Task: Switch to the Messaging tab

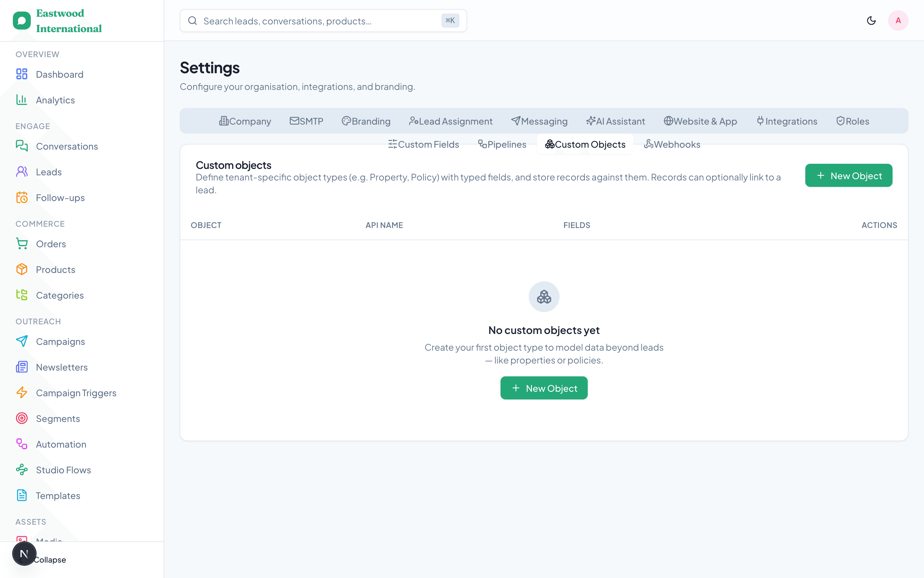Action: coord(539,121)
